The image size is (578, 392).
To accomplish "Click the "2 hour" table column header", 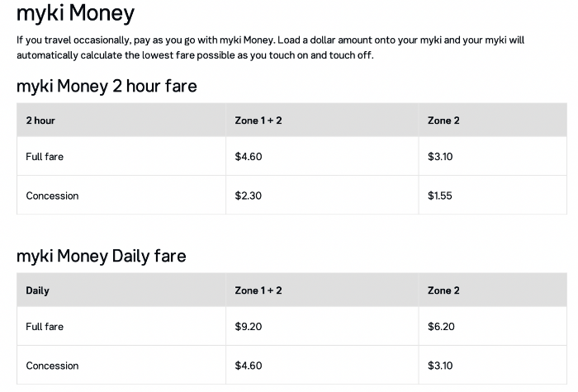I will [x=40, y=120].
